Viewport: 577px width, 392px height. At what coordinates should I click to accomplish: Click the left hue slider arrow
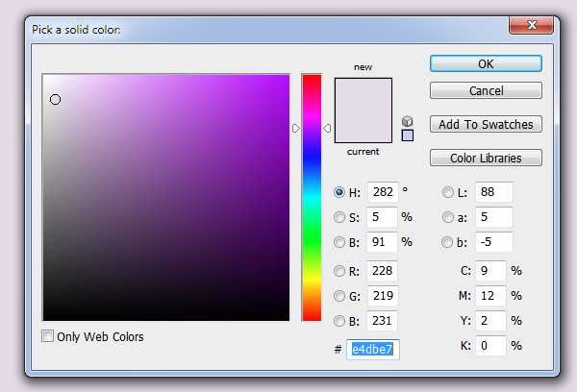(x=296, y=128)
